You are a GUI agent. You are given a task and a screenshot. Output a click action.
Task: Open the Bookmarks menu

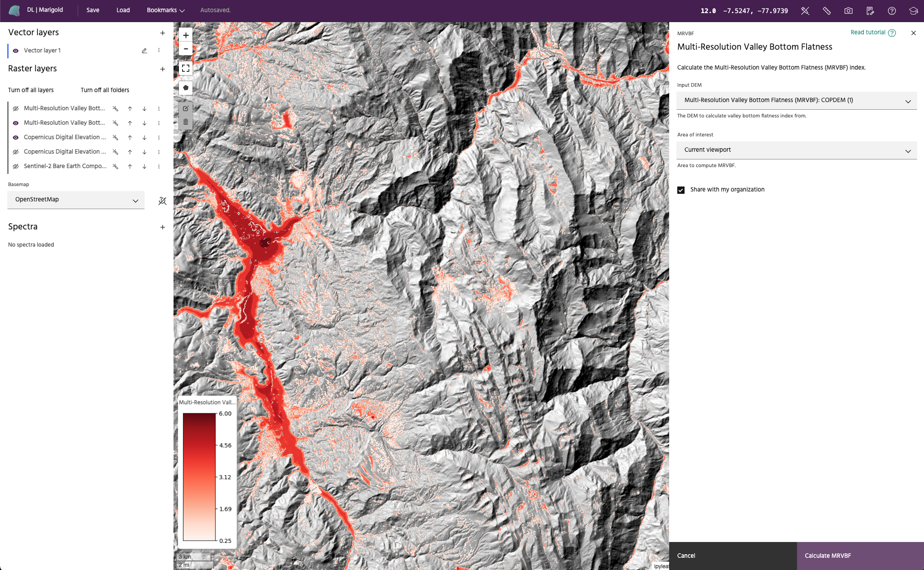[x=165, y=10]
